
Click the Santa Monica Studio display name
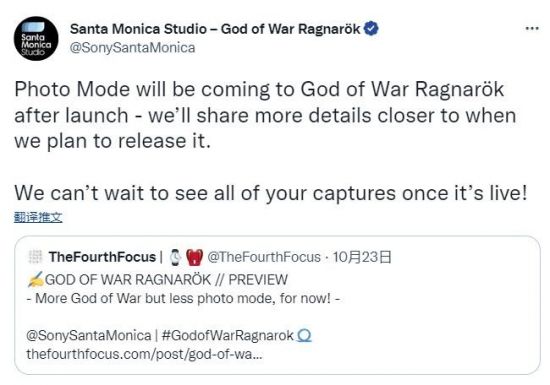215,29
